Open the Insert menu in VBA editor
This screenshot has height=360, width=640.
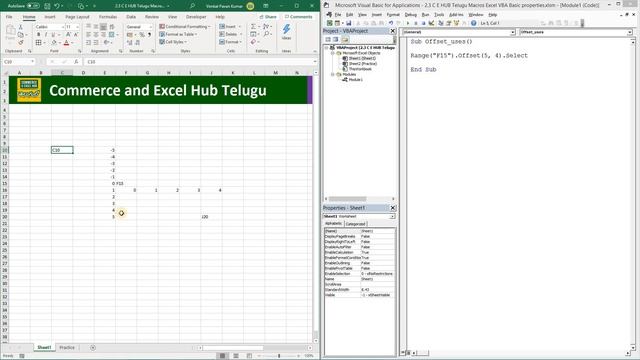coord(376,15)
